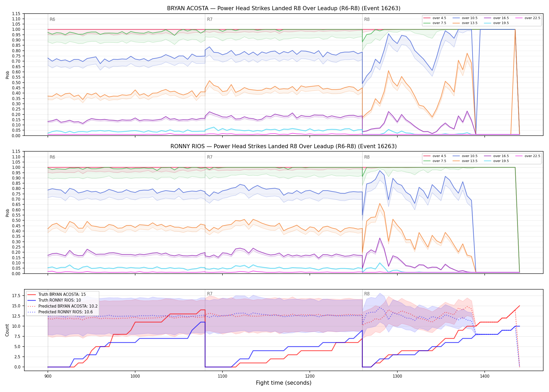Screen dimensions: 549x392
Task: Click the 'Count' y-axis label
Action: click(x=7, y=330)
